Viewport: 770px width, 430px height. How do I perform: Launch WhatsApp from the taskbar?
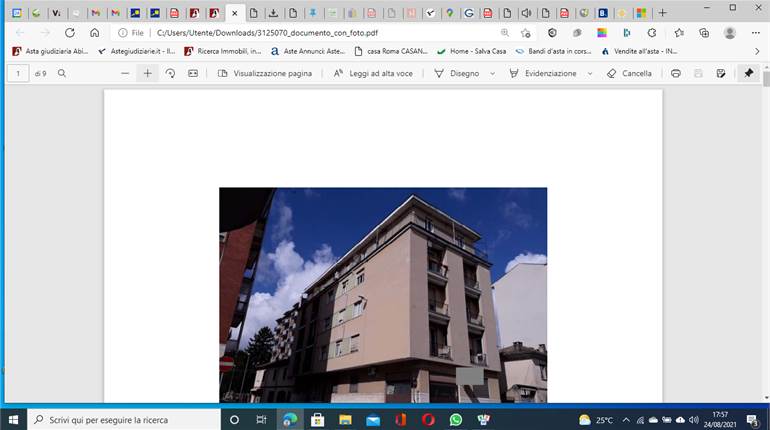[456, 420]
